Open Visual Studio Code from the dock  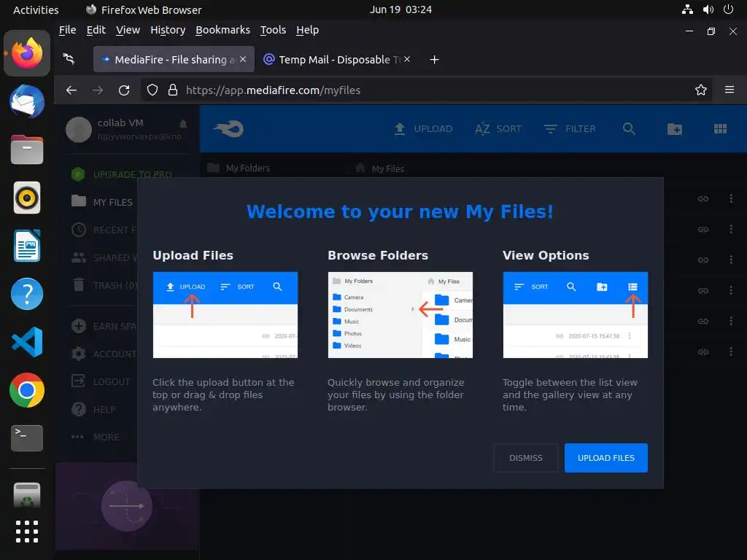tap(27, 342)
